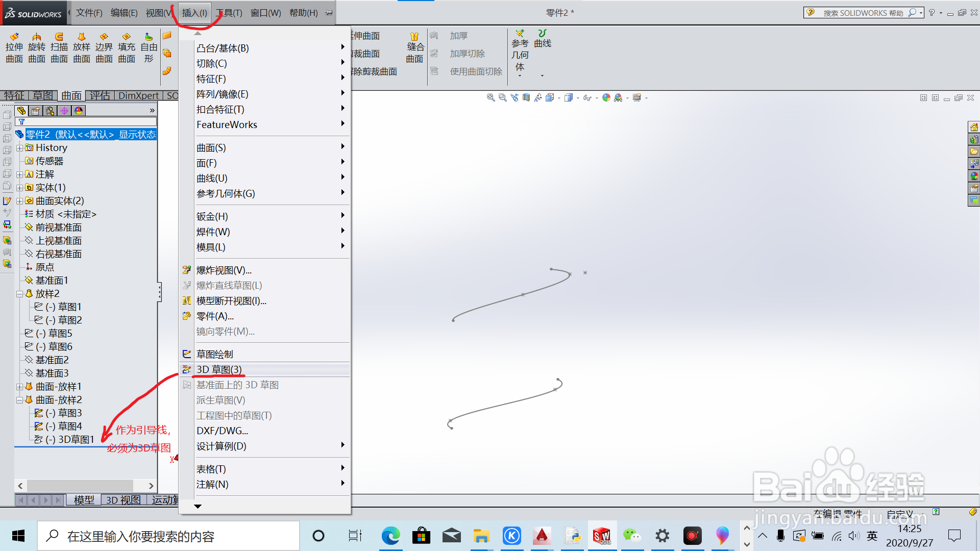The height and width of the screenshot is (551, 980).
Task: Open Microsoft Edge from the taskbar
Action: point(390,536)
